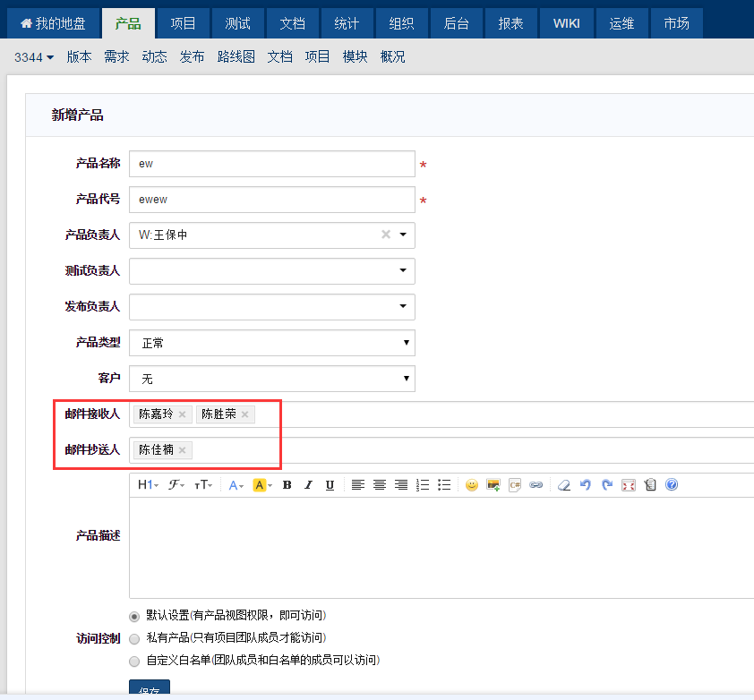Toggle italic formatting in editor
This screenshot has height=700, width=754.
click(308, 485)
